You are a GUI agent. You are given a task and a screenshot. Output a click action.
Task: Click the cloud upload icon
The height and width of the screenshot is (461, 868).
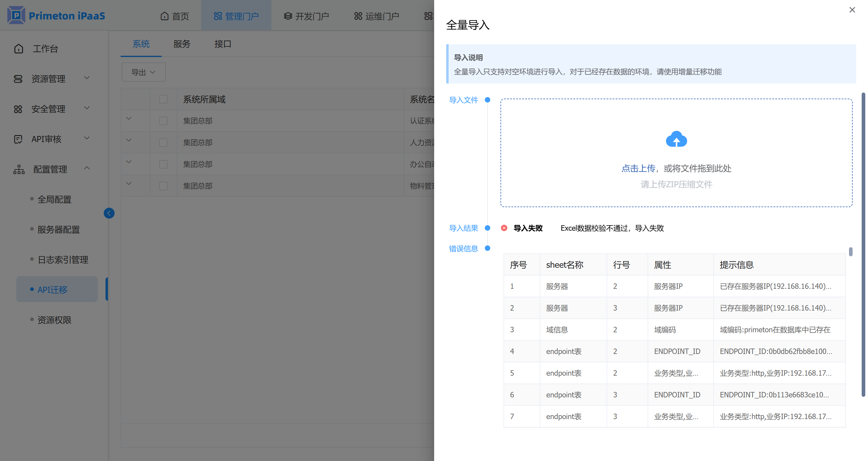pos(676,139)
